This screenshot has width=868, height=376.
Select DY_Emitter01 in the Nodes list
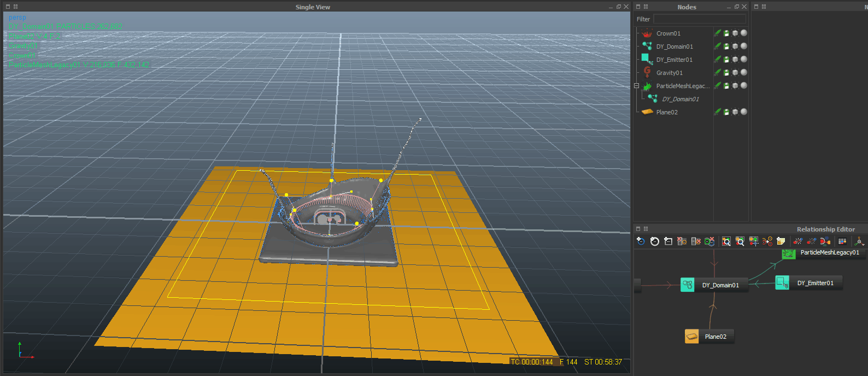(674, 60)
